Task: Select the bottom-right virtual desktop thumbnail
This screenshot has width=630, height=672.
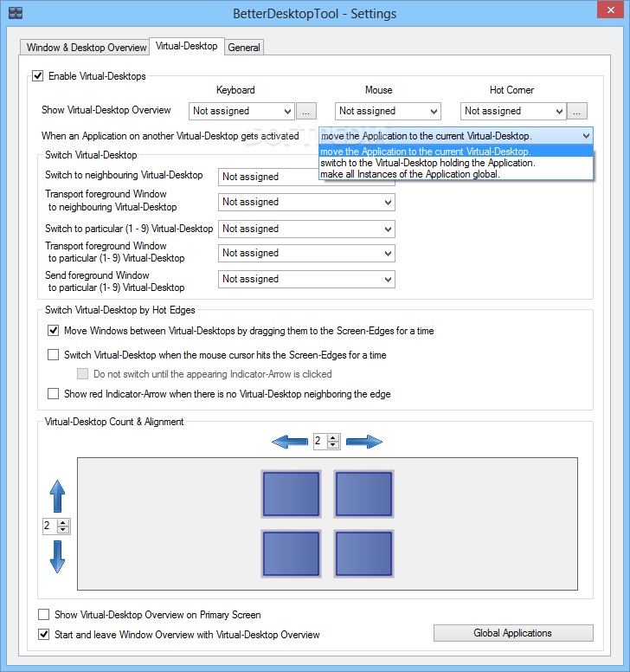Action: (x=364, y=553)
